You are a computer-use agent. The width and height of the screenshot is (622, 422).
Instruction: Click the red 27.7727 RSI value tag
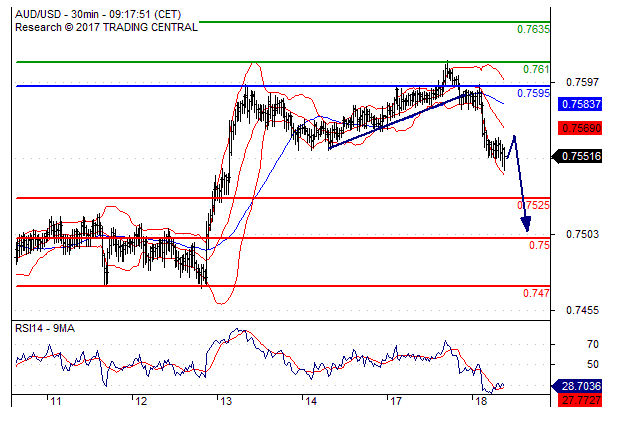(x=580, y=400)
